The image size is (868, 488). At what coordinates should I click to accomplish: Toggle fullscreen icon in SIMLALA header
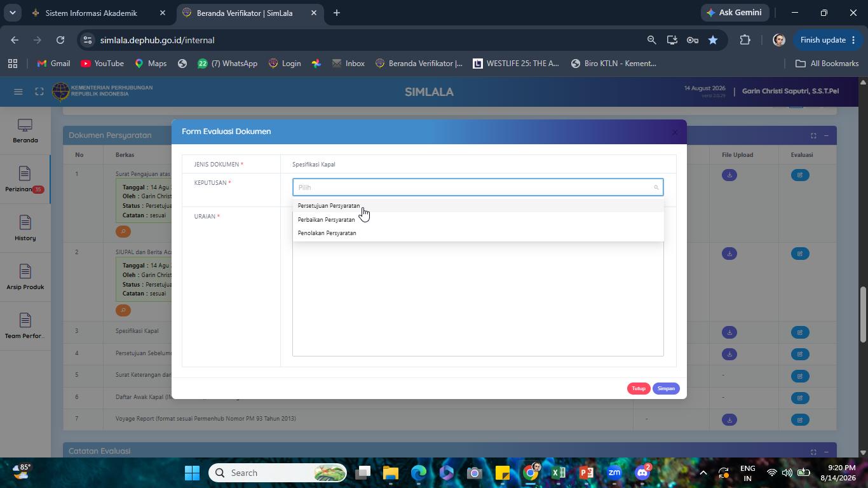[39, 91]
